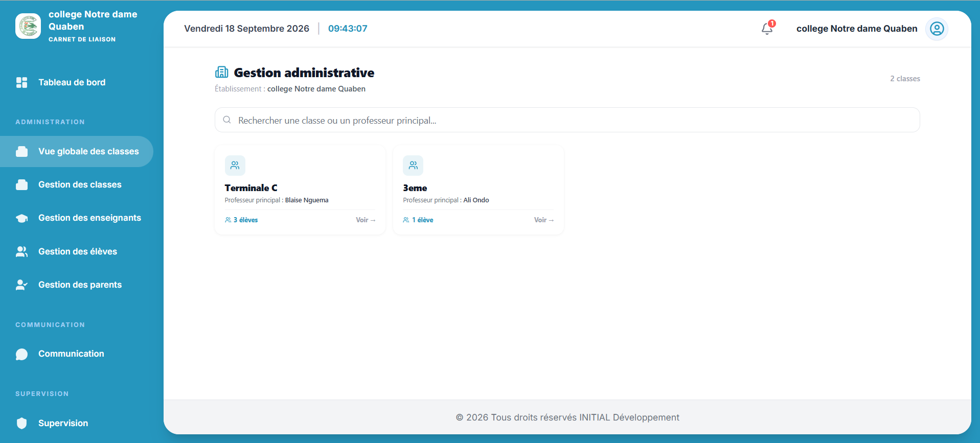This screenshot has width=980, height=443.
Task: Open the notifications bell
Action: (767, 28)
